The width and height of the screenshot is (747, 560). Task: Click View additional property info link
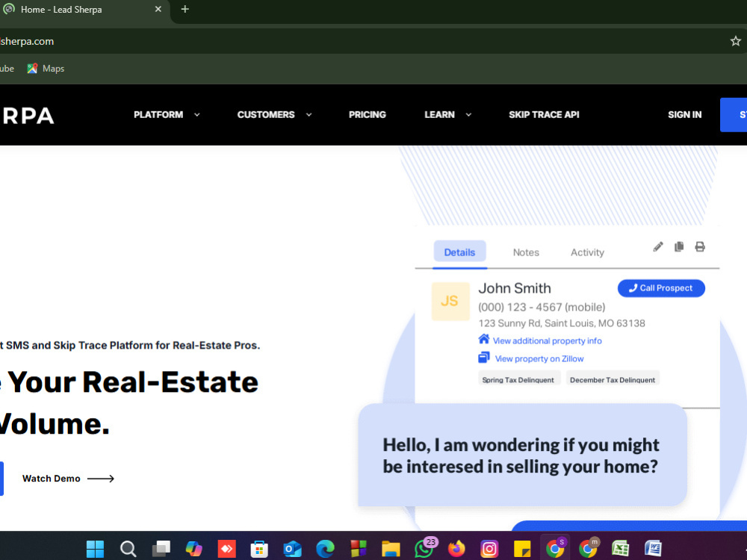[547, 341]
